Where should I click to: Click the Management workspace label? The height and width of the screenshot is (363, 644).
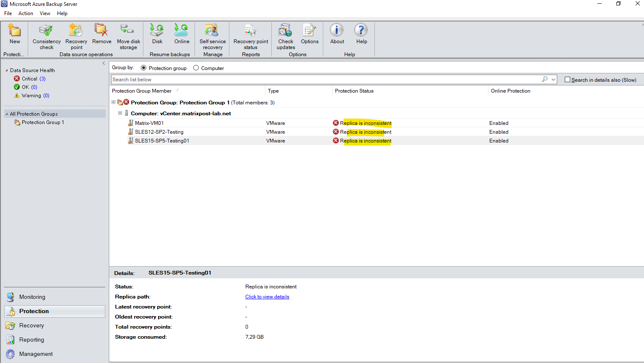[36, 354]
